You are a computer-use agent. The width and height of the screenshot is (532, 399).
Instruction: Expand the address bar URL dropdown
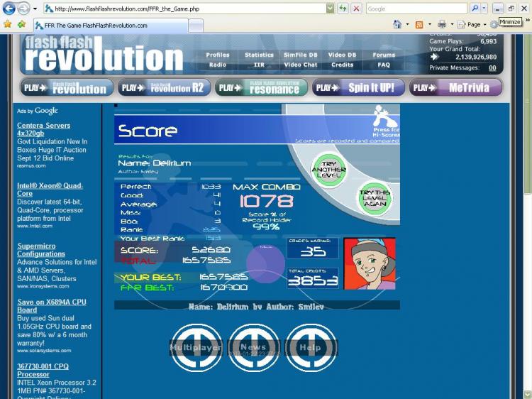(330, 9)
